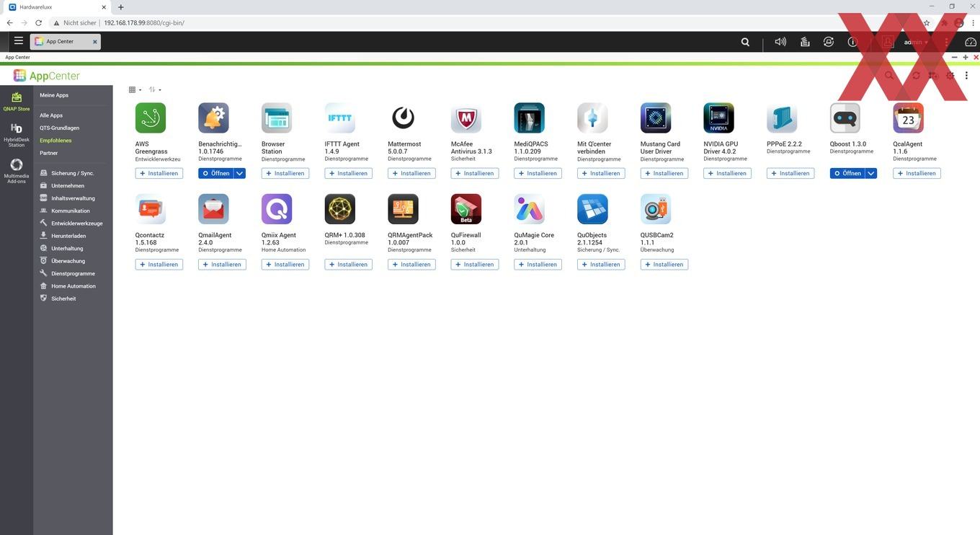Open the QTS dashboard gauge icon
This screenshot has height=535, width=980.
tap(970, 42)
